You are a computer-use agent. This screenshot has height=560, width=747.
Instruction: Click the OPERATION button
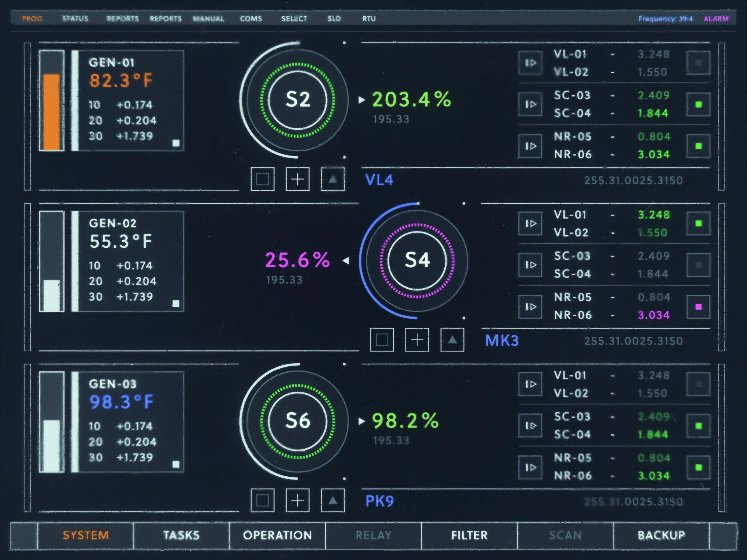click(x=277, y=535)
